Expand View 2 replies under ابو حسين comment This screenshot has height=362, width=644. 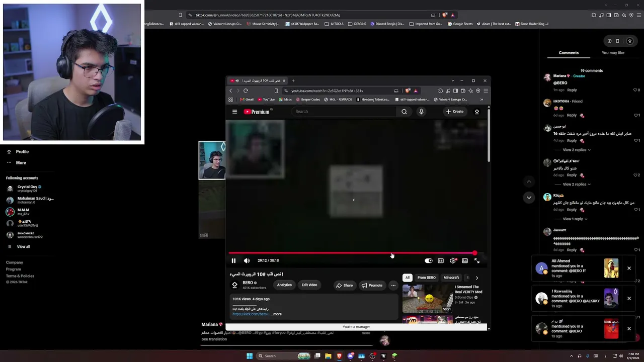tap(577, 150)
